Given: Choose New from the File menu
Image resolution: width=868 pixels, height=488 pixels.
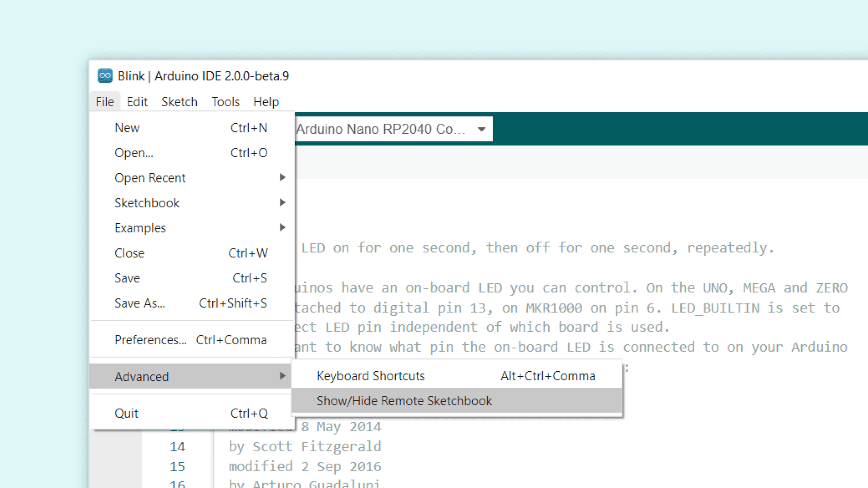Looking at the screenshot, I should click(127, 128).
